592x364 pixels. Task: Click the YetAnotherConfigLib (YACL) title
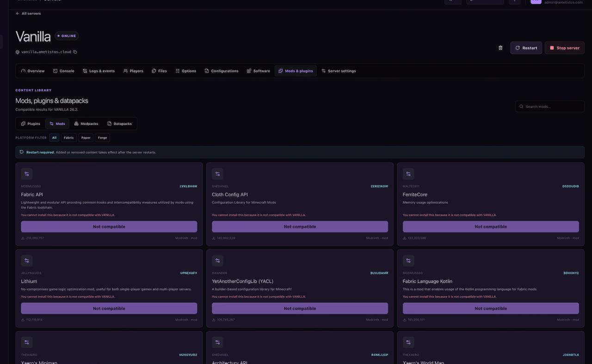pos(243,281)
